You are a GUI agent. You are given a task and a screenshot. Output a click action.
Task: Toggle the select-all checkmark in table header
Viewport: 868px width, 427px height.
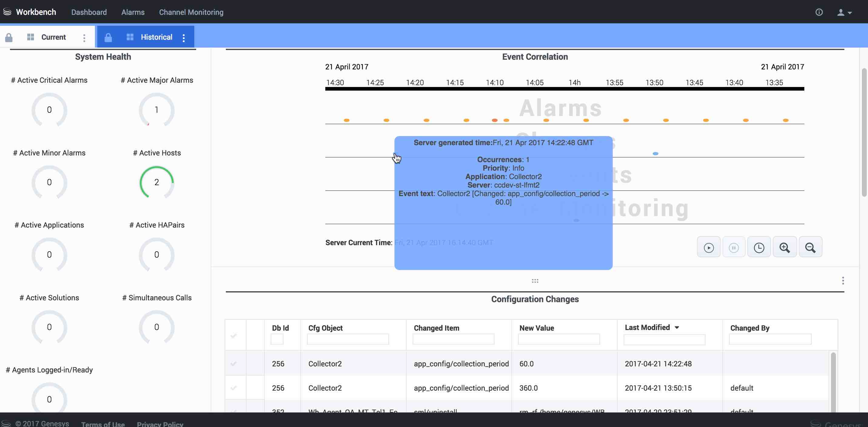click(233, 335)
